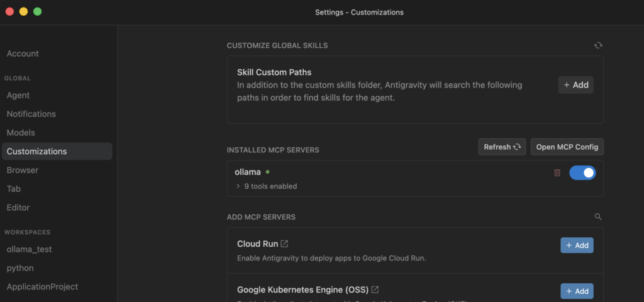Switch to the Browser settings section

(23, 170)
